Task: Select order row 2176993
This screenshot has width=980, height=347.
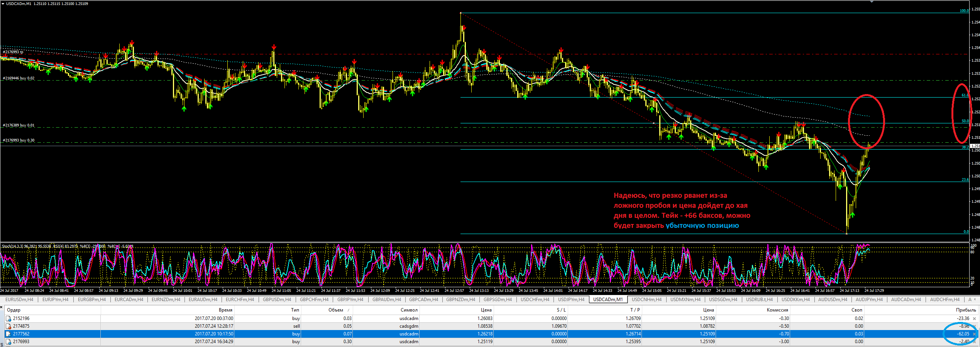Action: (492, 342)
